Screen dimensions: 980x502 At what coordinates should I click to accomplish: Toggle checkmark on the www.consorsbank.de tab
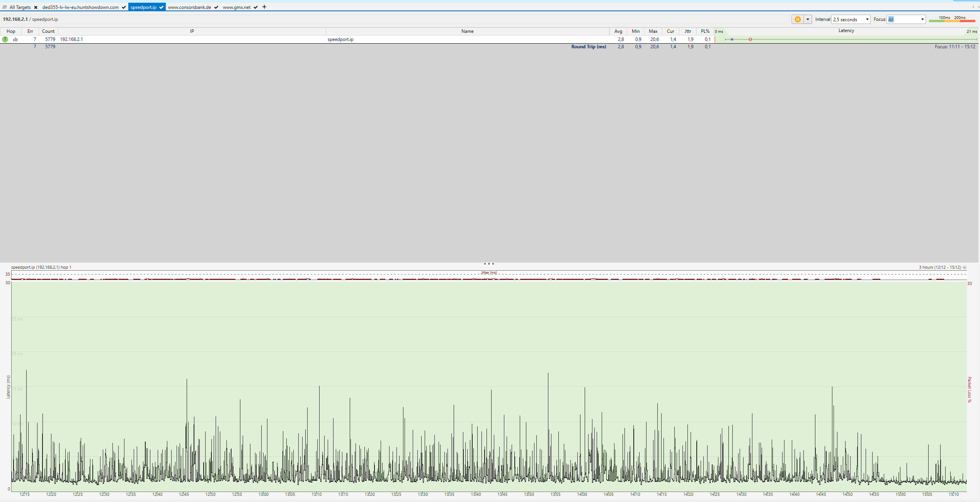point(216,7)
